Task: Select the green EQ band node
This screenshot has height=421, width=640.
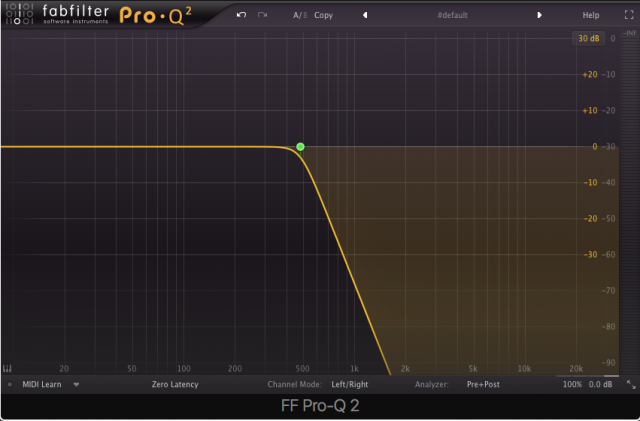Action: 300,147
